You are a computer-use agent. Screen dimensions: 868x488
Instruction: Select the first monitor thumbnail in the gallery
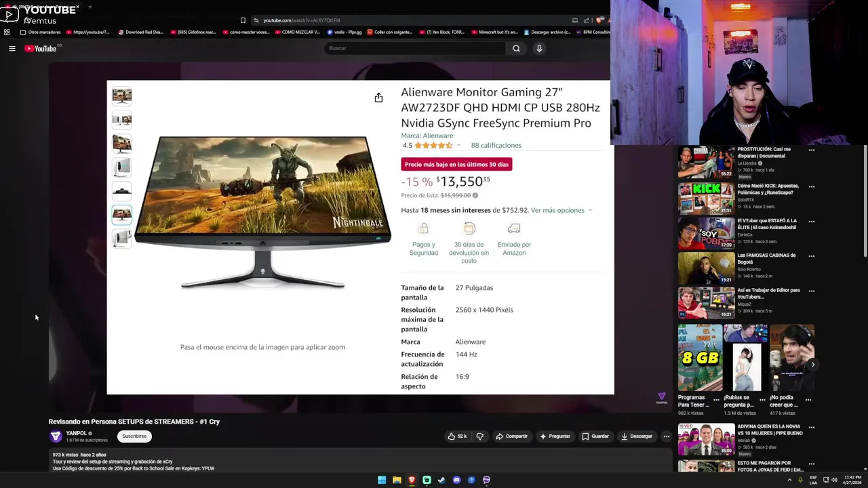pos(122,96)
